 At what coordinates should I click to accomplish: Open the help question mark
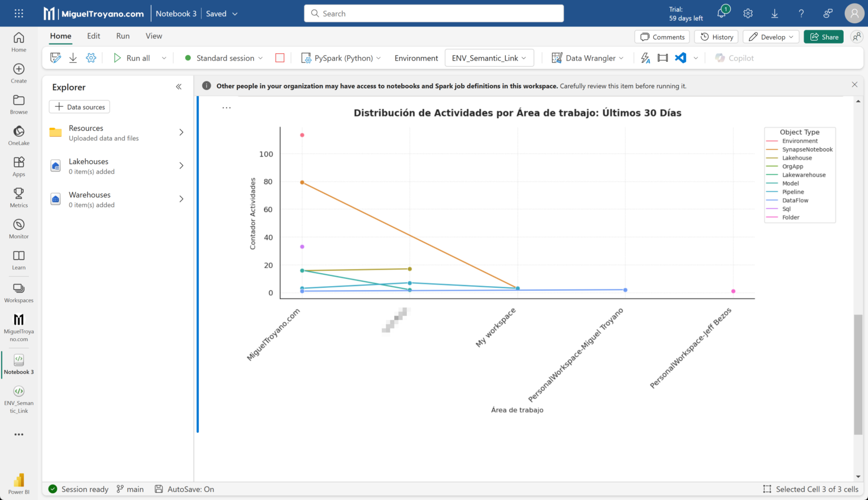tap(801, 14)
